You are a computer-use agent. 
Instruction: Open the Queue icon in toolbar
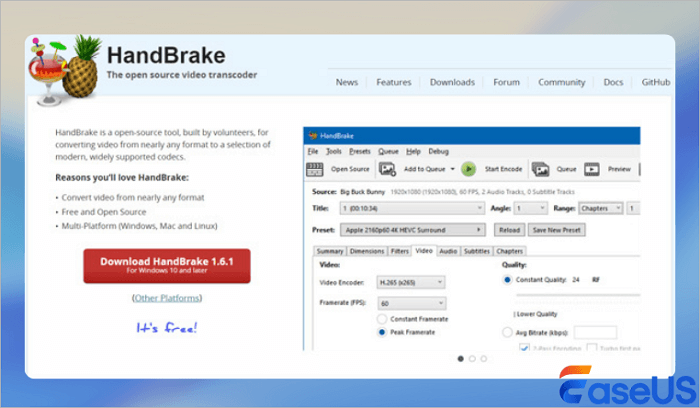click(x=540, y=170)
